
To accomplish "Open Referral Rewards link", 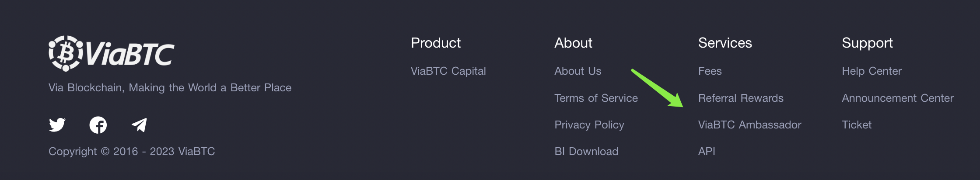I will click(741, 98).
